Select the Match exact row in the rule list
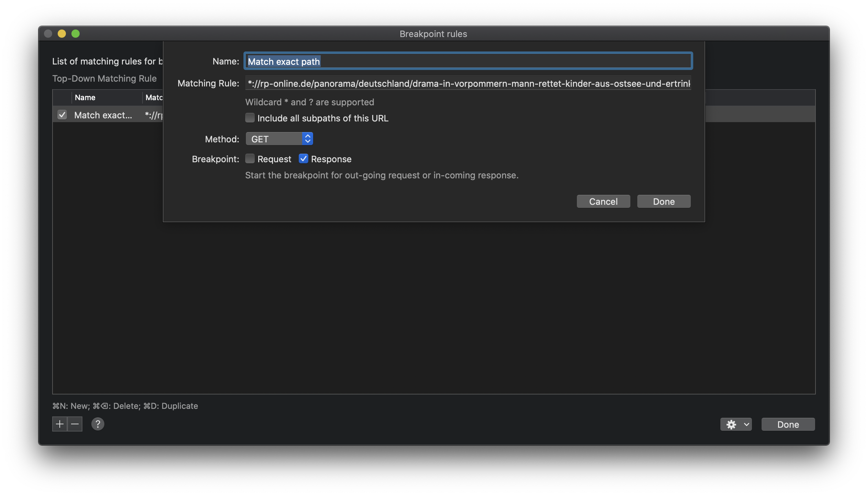Viewport: 868px width, 496px height. click(x=103, y=115)
